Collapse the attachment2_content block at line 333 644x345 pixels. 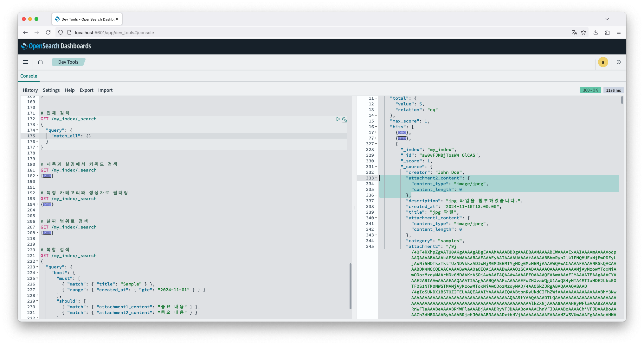376,178
